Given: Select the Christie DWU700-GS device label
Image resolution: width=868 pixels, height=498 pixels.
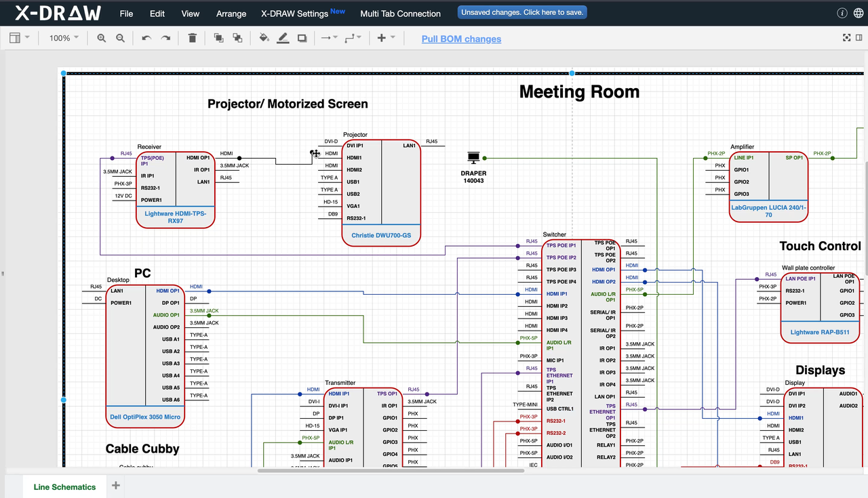Looking at the screenshot, I should pos(381,236).
